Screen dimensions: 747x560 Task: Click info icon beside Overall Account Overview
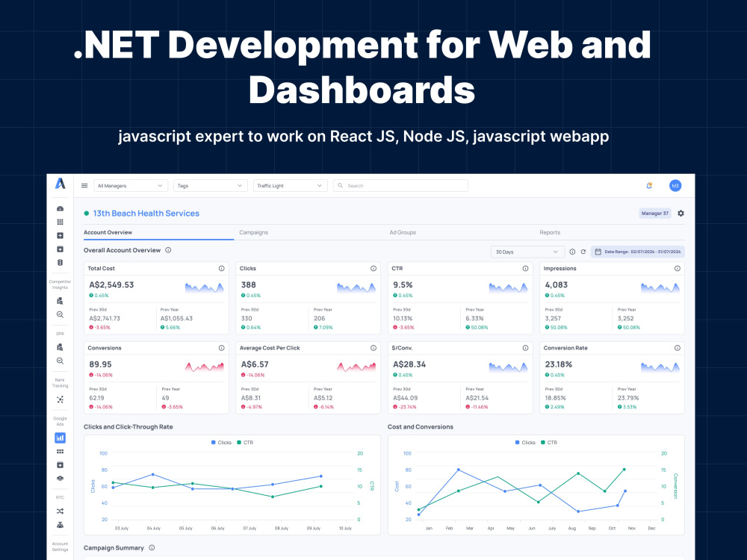(x=168, y=250)
